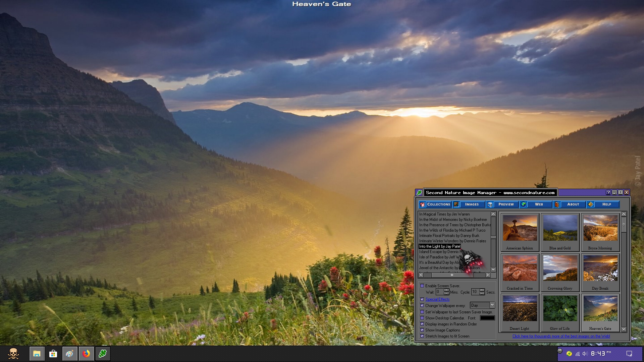
Task: Click the yellow diamond Help icon
Action: click(x=591, y=204)
